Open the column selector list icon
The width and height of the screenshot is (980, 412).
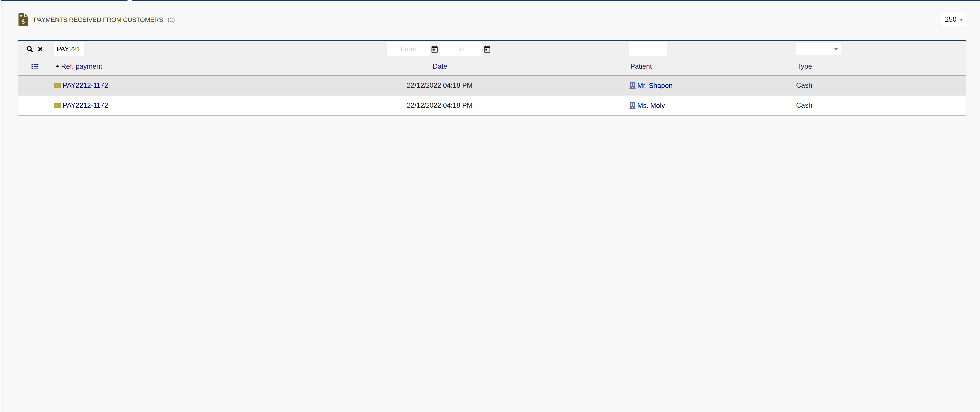click(x=35, y=67)
